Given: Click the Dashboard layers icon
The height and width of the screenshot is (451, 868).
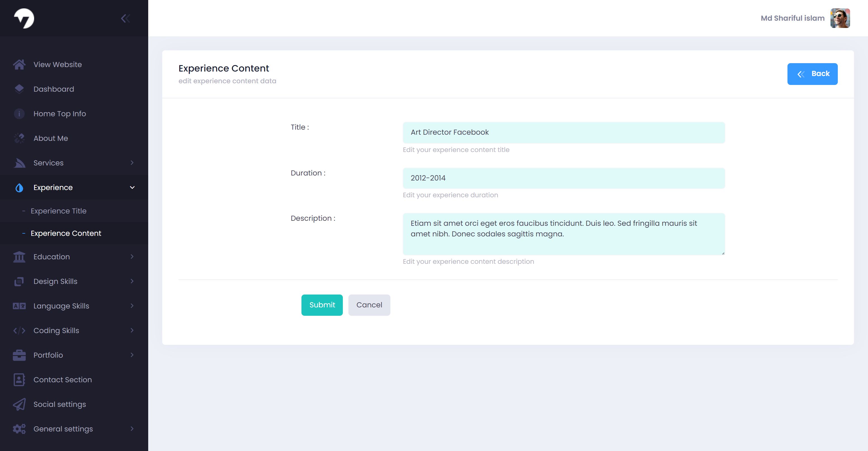Looking at the screenshot, I should pyautogui.click(x=19, y=89).
